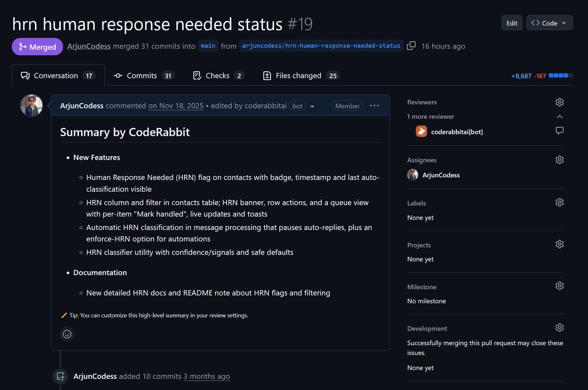588x390 pixels.
Task: Open ArjunCodess assignee name link
Action: pyautogui.click(x=441, y=175)
